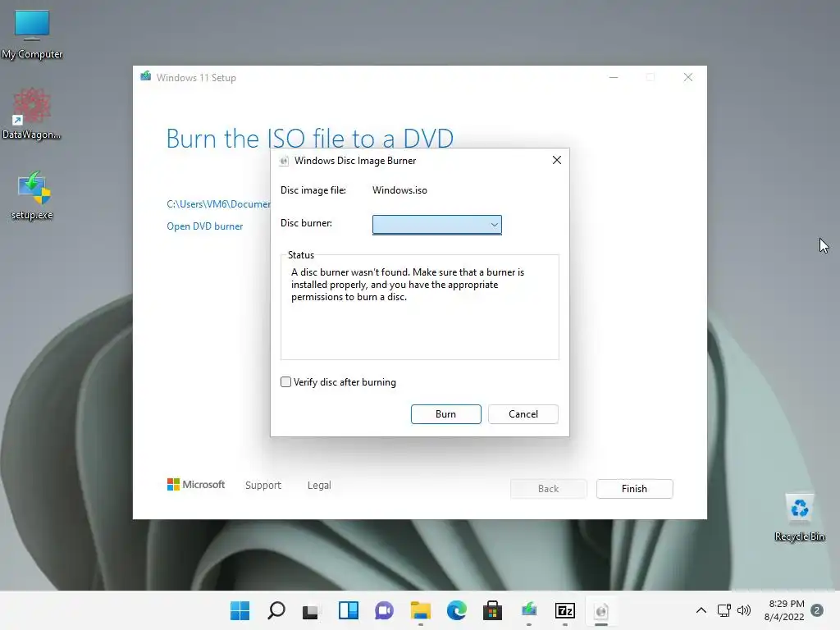Open Task View on taskbar
The height and width of the screenshot is (630, 840).
(311, 611)
